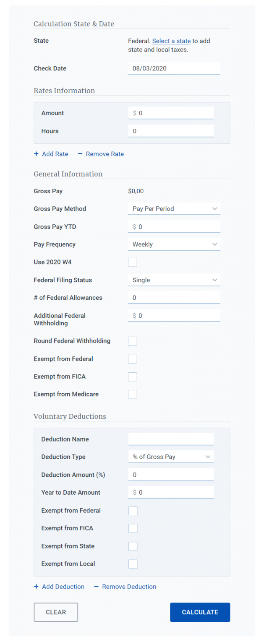Check Exempt from Federal for the deduction
264x644 pixels.
point(133,511)
